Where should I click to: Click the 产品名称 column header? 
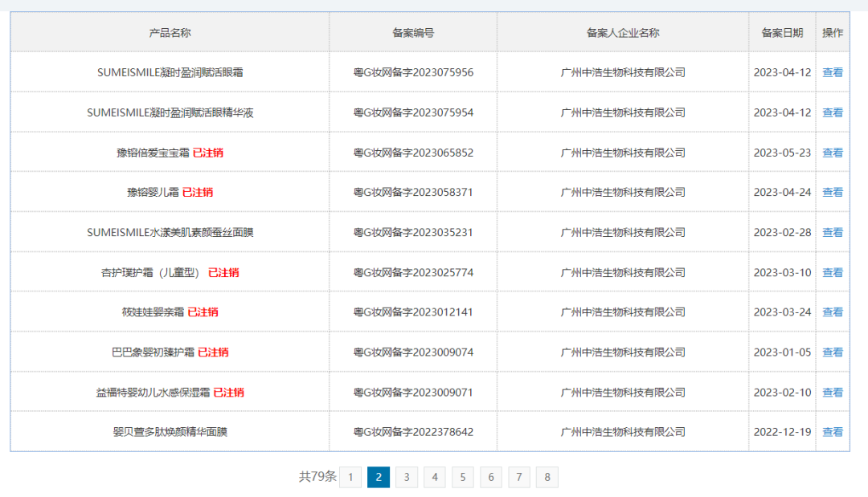click(170, 33)
